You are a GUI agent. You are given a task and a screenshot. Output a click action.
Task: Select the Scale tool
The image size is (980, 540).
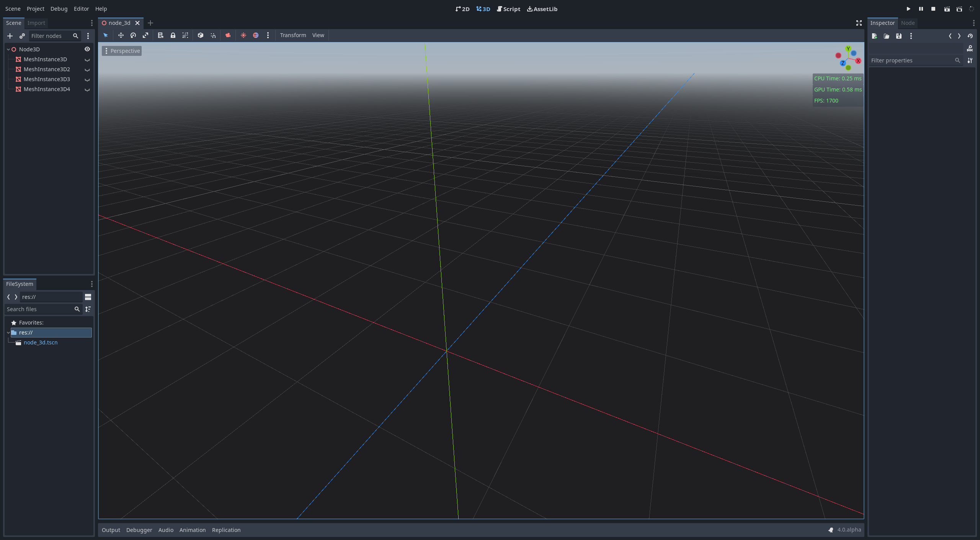[145, 35]
